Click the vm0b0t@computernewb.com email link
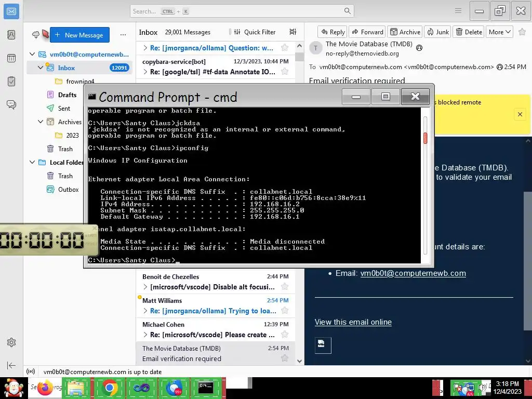The height and width of the screenshot is (399, 532). coord(413,273)
